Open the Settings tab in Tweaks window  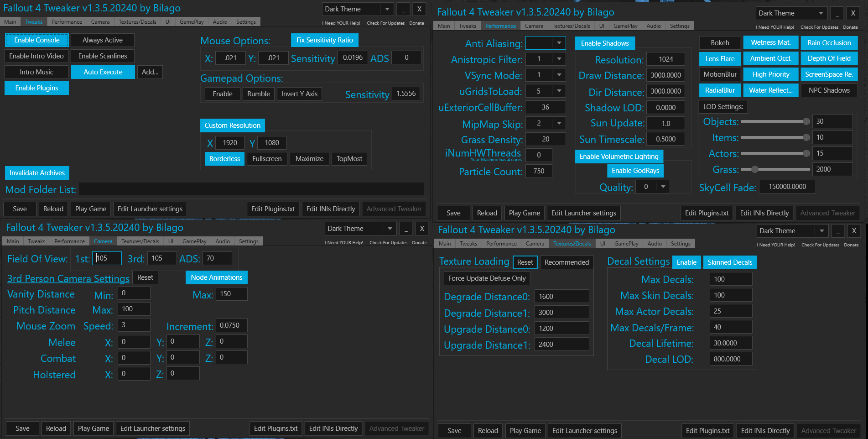pos(246,22)
